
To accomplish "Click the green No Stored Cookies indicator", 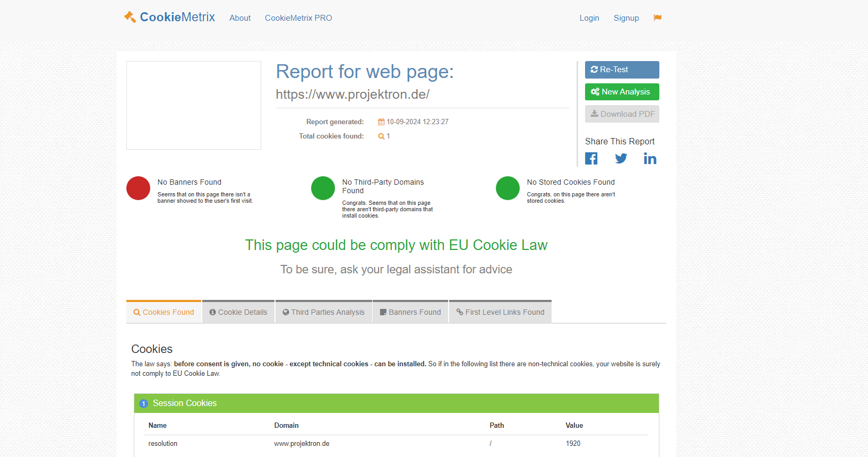I will 508,188.
